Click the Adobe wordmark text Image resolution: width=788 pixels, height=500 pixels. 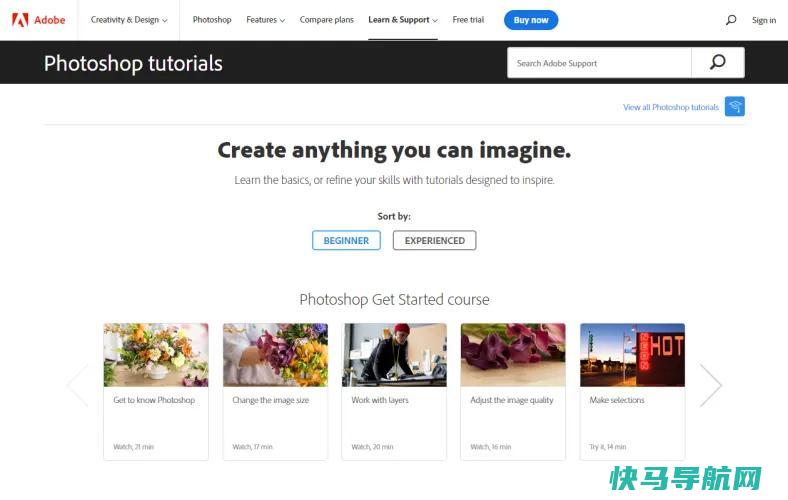point(50,20)
